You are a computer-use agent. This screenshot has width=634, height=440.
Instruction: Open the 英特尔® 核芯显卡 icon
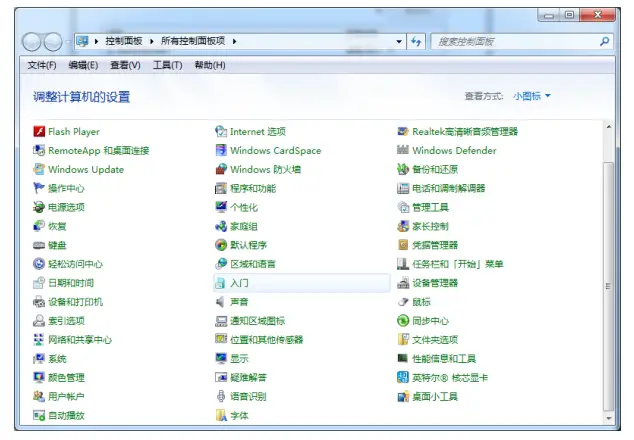click(x=403, y=378)
